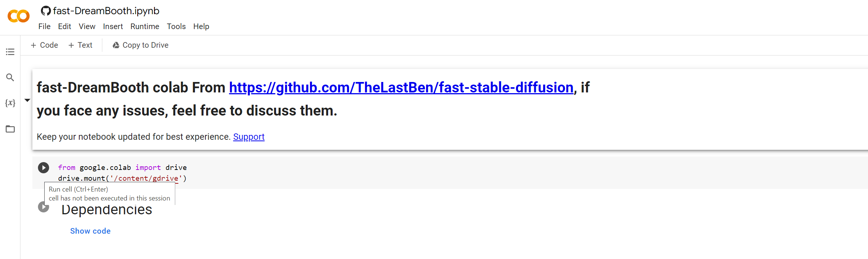Open the search panel magnifier icon
Viewport: 868px width, 259px height.
coord(10,78)
